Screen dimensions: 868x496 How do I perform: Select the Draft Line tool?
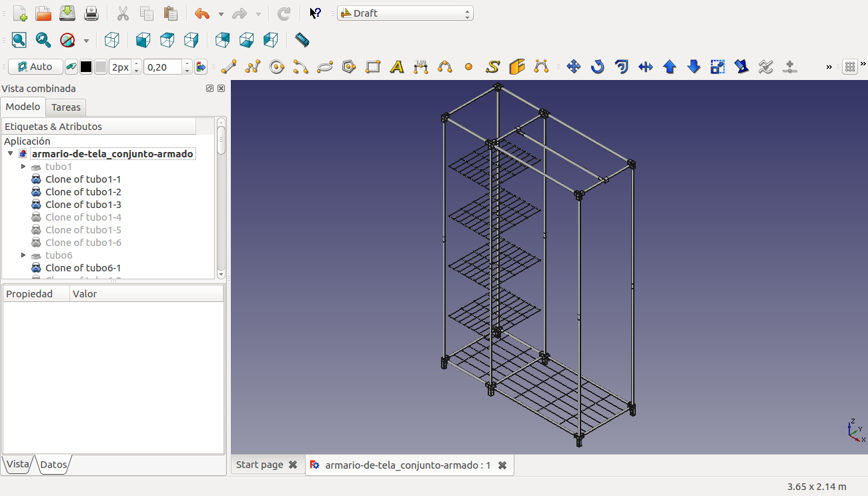click(229, 67)
